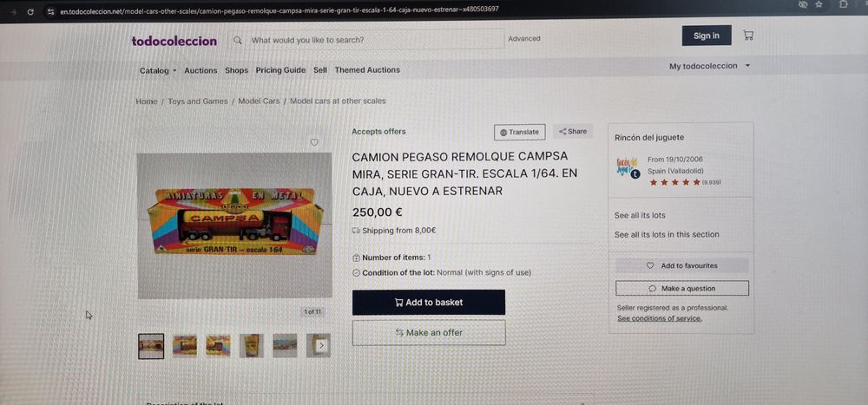Toggle the heart above the product image
This screenshot has height=405, width=868.
[x=314, y=143]
